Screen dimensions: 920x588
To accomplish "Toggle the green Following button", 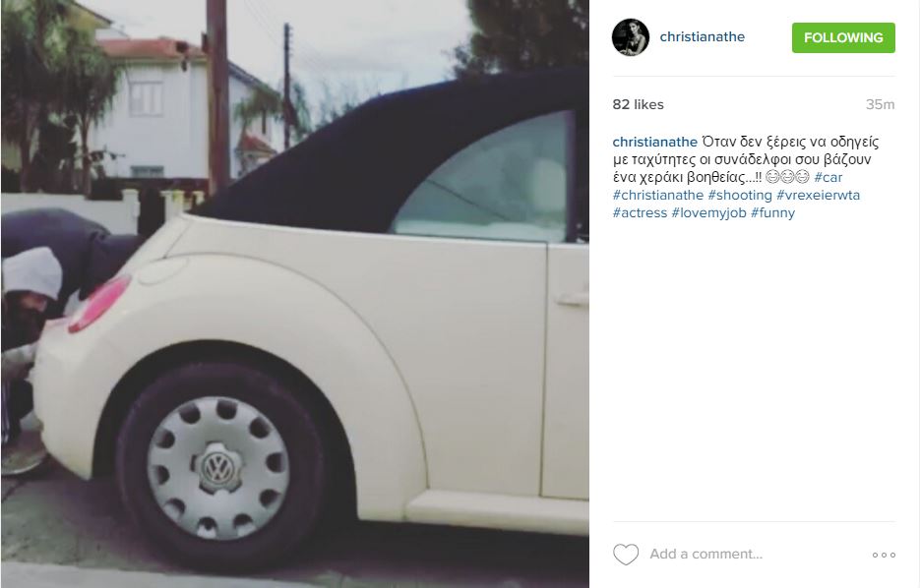I will coord(843,37).
